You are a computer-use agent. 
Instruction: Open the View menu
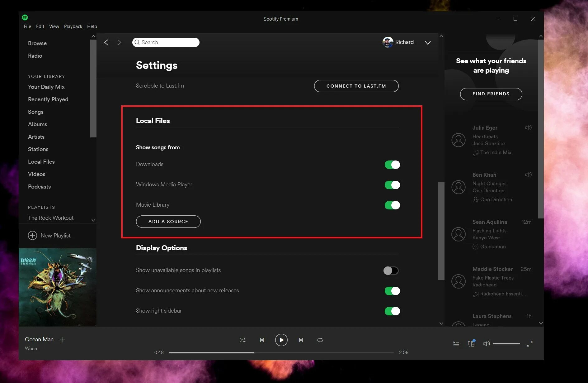54,26
